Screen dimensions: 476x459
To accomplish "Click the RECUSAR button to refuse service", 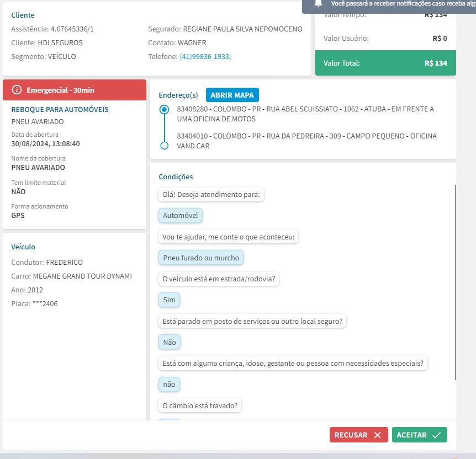I will (x=358, y=435).
